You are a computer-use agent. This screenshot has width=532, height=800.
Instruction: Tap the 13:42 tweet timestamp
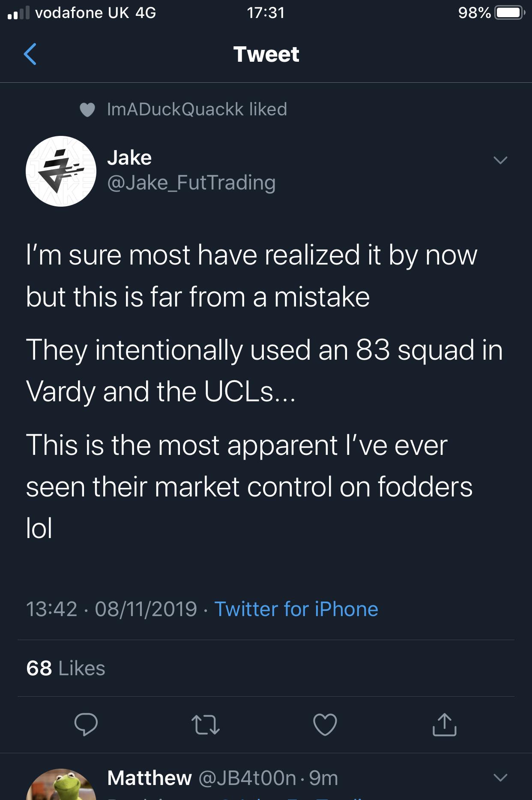pyautogui.click(x=51, y=609)
